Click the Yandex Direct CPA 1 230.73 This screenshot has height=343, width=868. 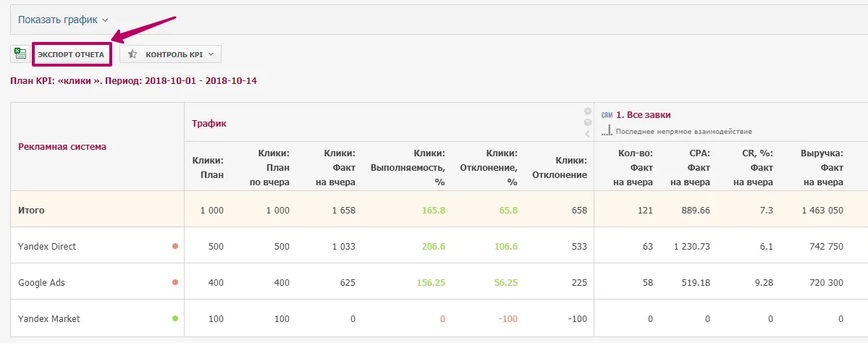click(x=692, y=246)
